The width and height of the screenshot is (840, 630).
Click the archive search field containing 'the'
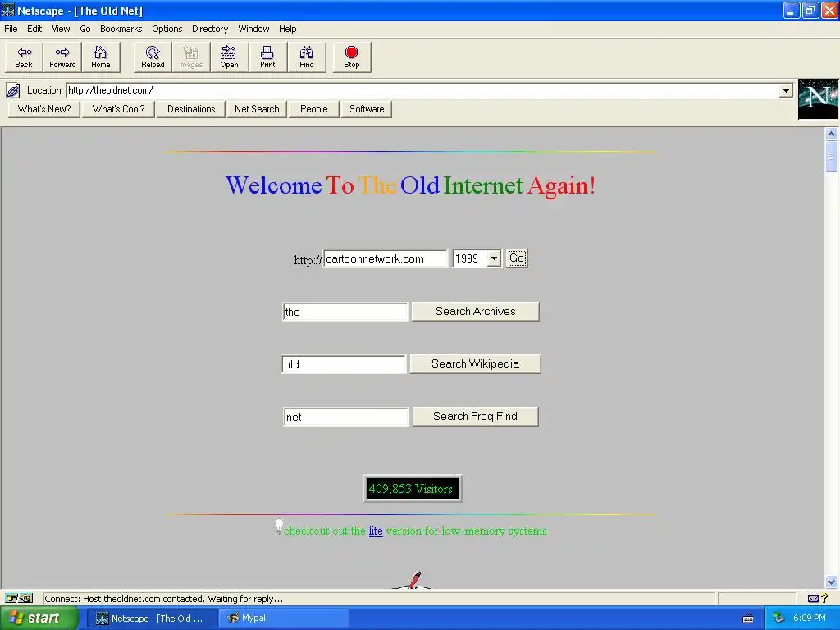click(345, 312)
